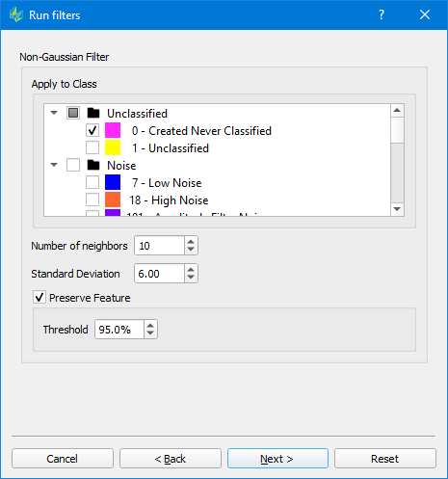Click magenta swatch for Created Never Classified
Screen dimensions: 448x479
click(113, 130)
